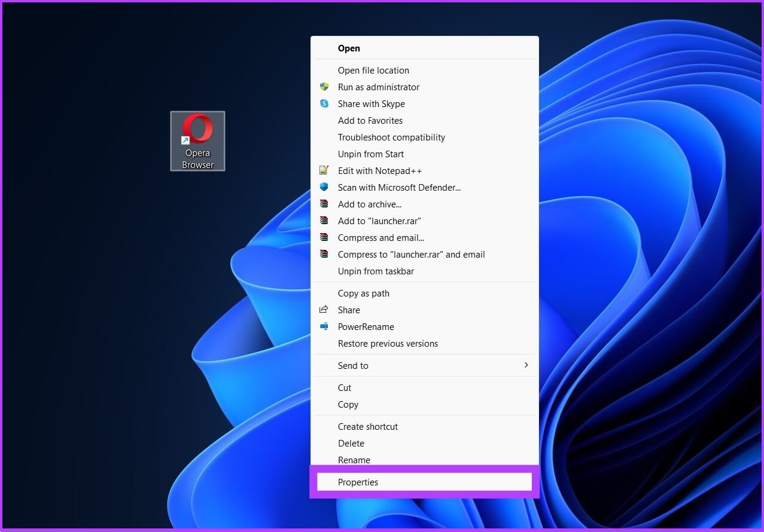Select Share with Skype
The image size is (764, 532).
425,103
